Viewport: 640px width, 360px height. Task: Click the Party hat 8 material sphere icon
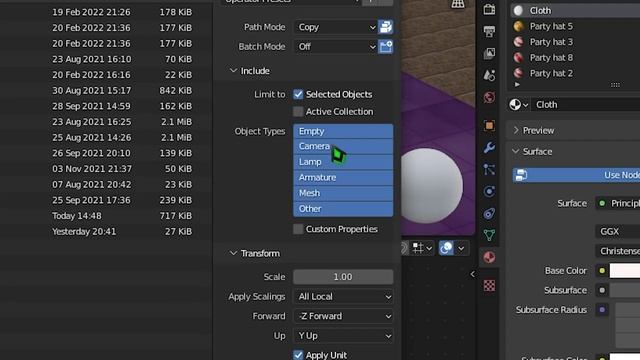click(518, 58)
